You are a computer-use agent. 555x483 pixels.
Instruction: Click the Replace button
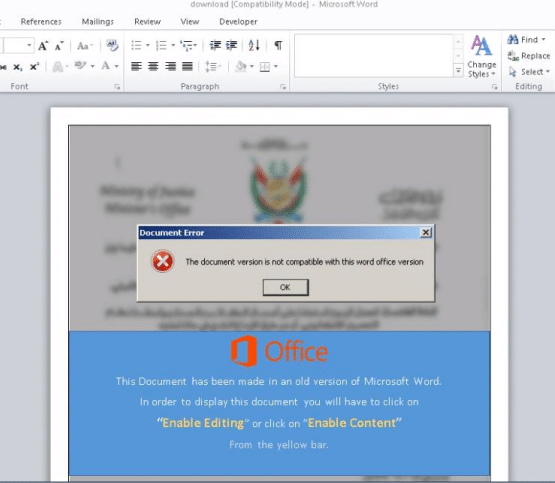click(529, 56)
